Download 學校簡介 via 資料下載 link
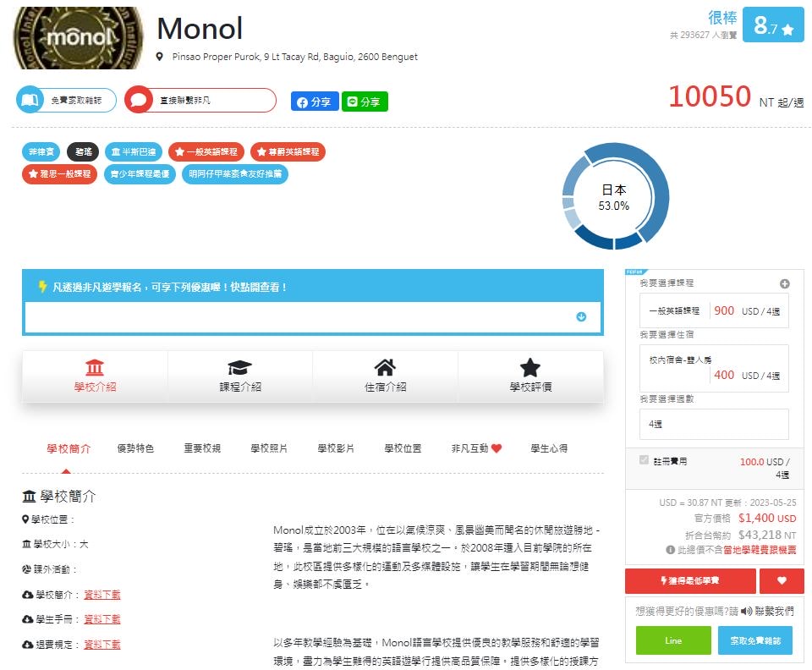This screenshot has width=812, height=670. point(101,595)
